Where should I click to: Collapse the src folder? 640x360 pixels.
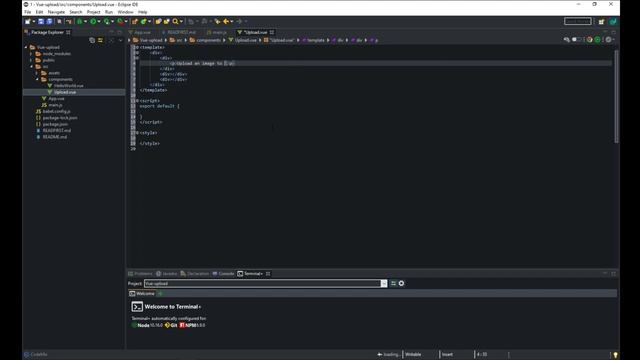(x=31, y=67)
